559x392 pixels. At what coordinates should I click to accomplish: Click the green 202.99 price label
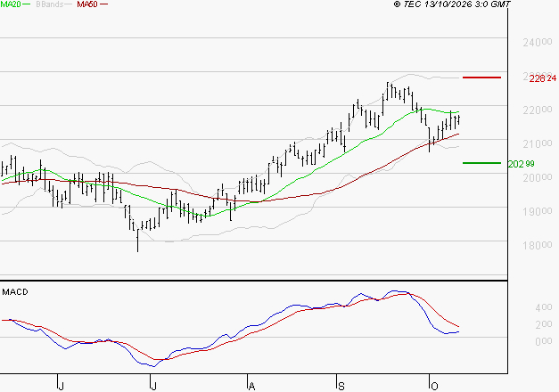click(521, 164)
